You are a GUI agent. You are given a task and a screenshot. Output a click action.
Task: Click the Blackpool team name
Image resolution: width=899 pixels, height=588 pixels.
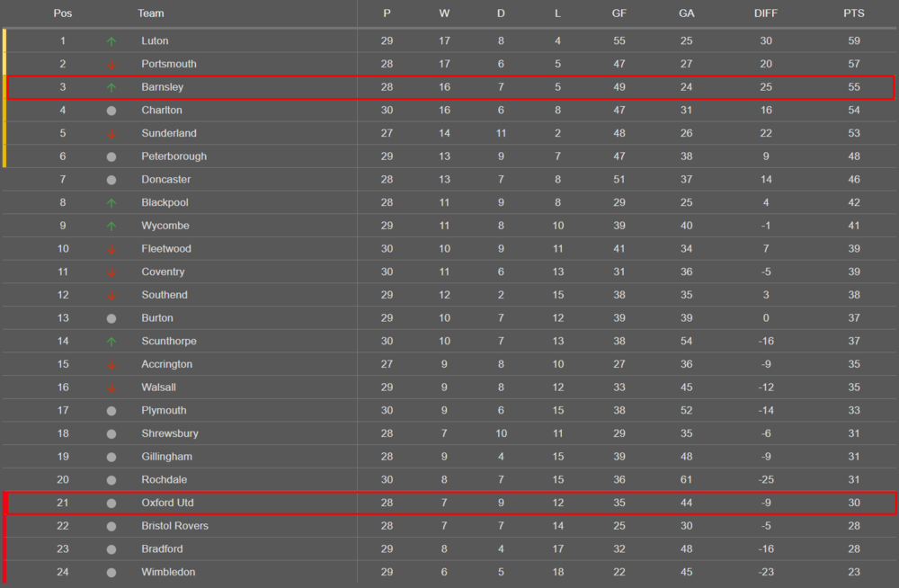pyautogui.click(x=165, y=202)
